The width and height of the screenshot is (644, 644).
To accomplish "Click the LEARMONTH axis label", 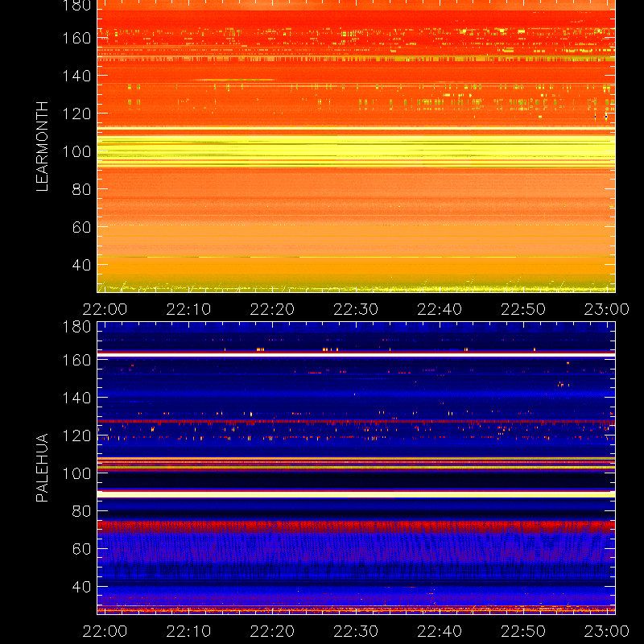I will pyautogui.click(x=43, y=147).
